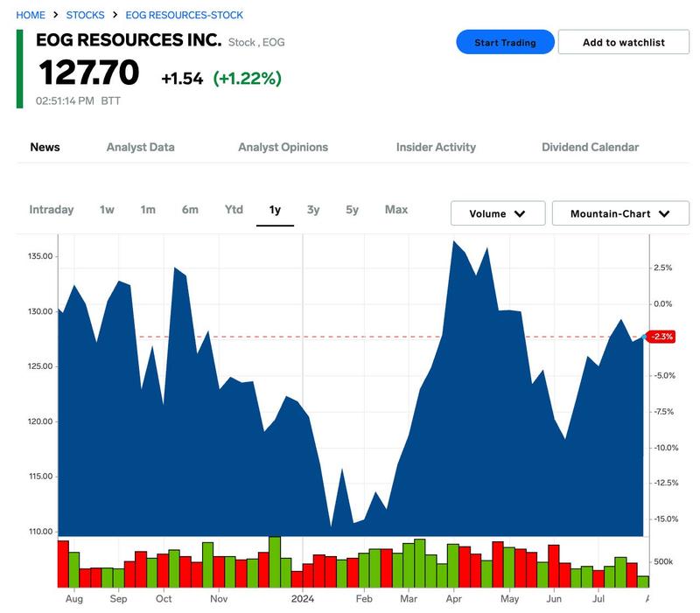
Task: Click the red -2.3% price marker
Action: [x=661, y=337]
